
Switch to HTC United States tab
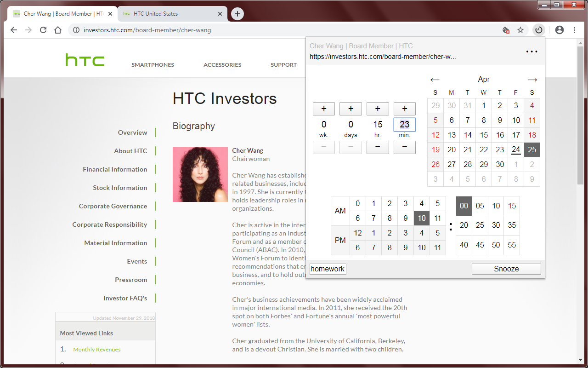[172, 14]
